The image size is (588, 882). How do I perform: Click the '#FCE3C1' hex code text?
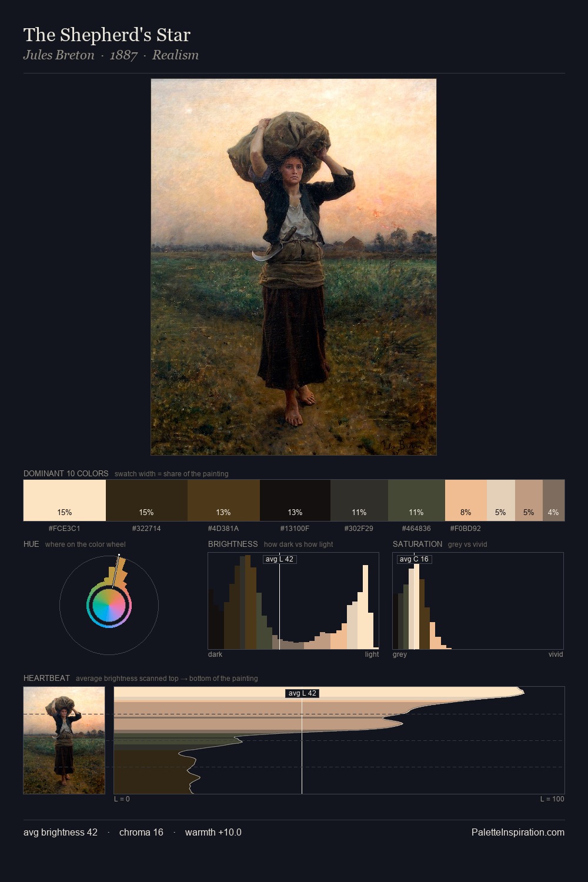tap(65, 529)
